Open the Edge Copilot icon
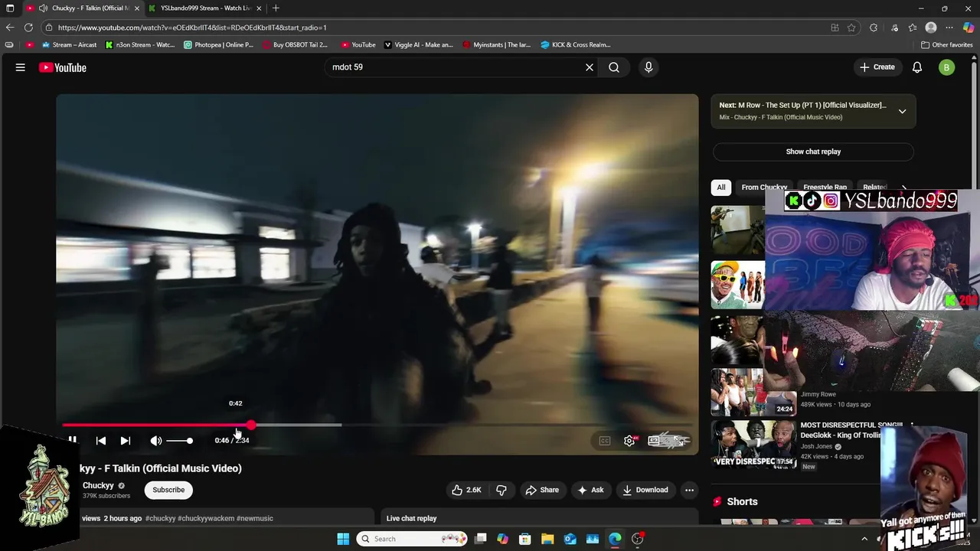Image resolution: width=980 pixels, height=551 pixels. point(969,28)
